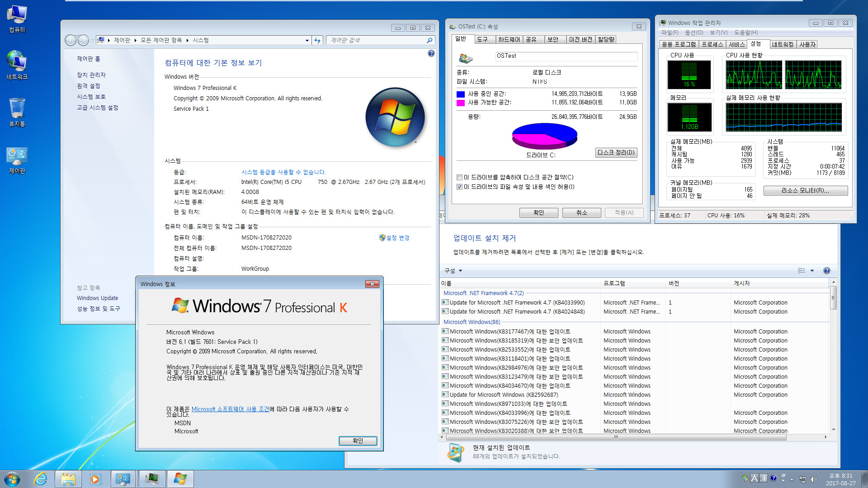Click the Windows Start orb
Viewport: 868px width, 488px height.
[12, 479]
